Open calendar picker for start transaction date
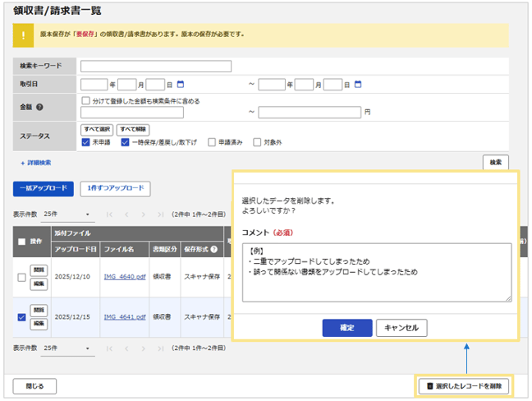The height and width of the screenshot is (401, 532). [x=181, y=84]
